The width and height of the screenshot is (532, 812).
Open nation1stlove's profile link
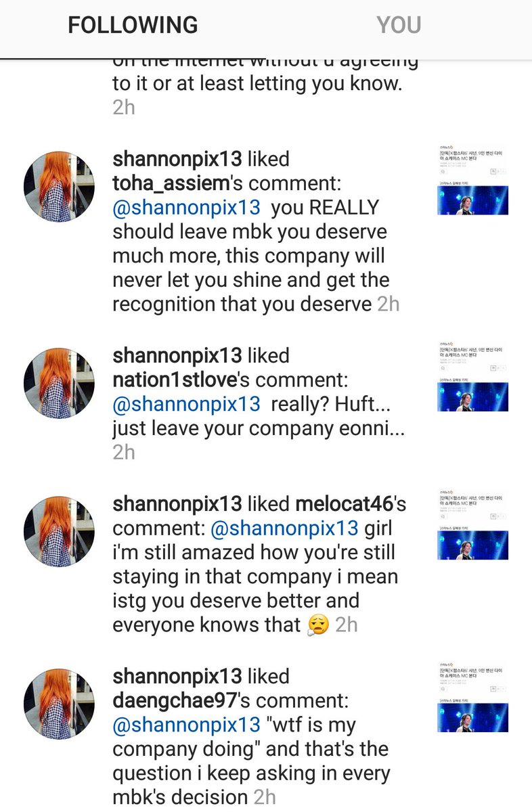(174, 380)
